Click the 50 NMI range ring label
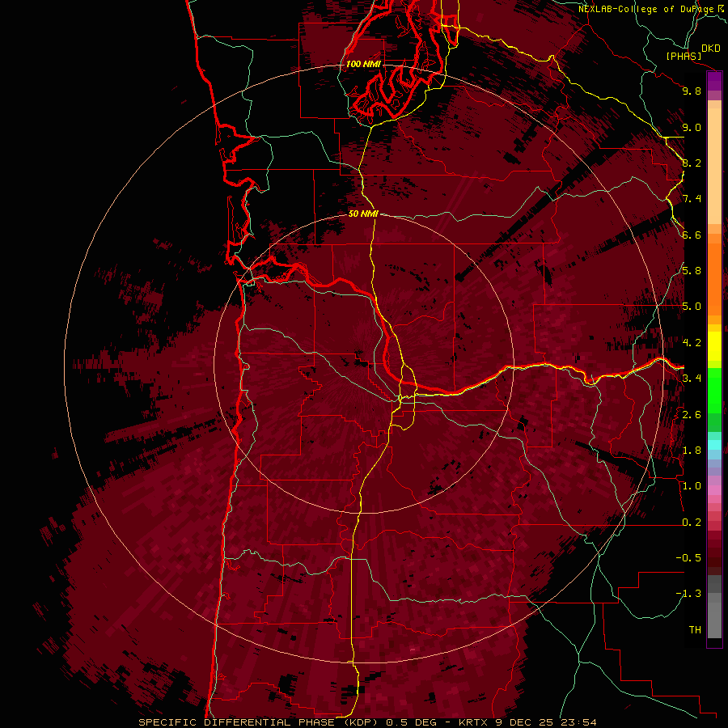Viewport: 728px width, 728px height. tap(363, 214)
